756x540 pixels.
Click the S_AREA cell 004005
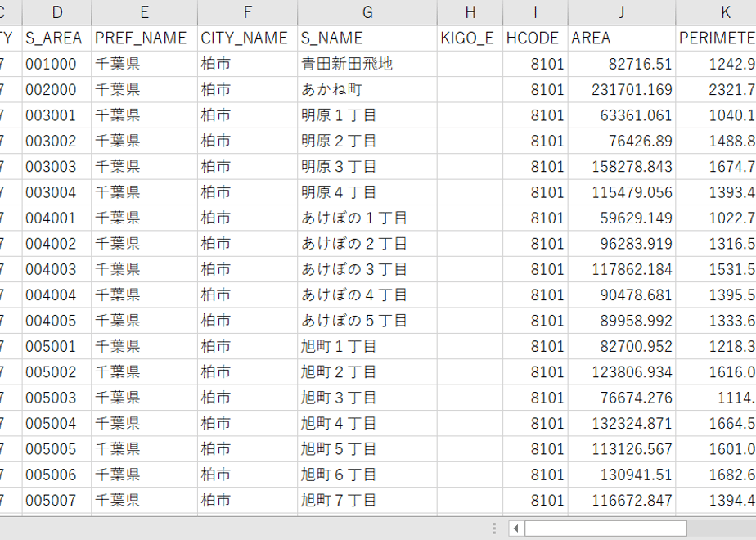click(x=57, y=321)
